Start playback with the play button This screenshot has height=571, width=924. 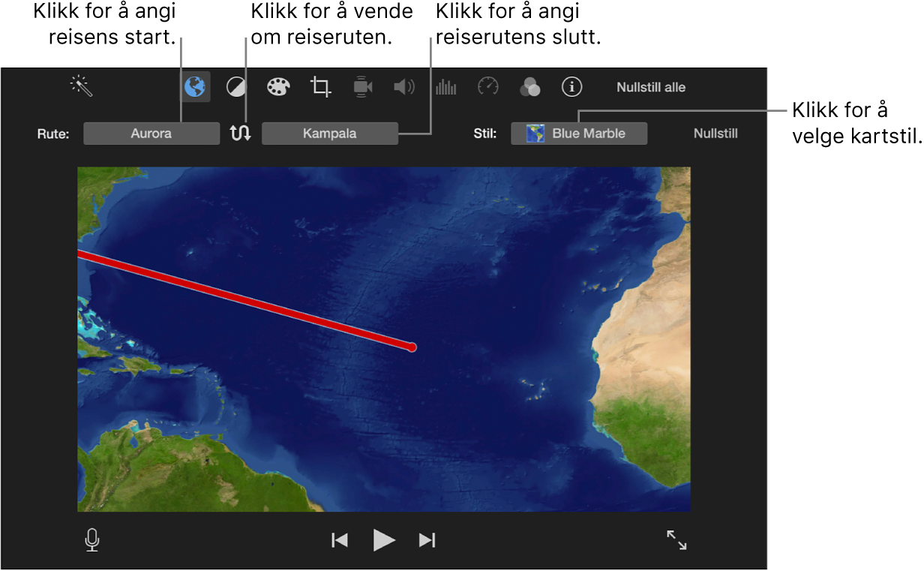tap(384, 540)
